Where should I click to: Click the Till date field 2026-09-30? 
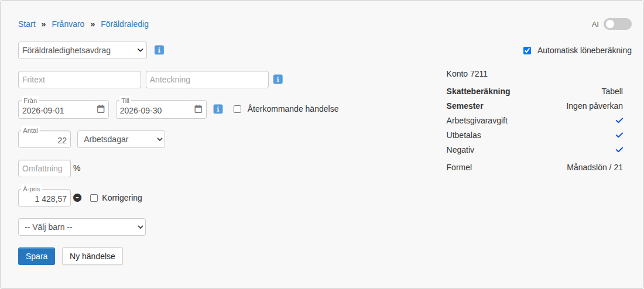pos(162,109)
